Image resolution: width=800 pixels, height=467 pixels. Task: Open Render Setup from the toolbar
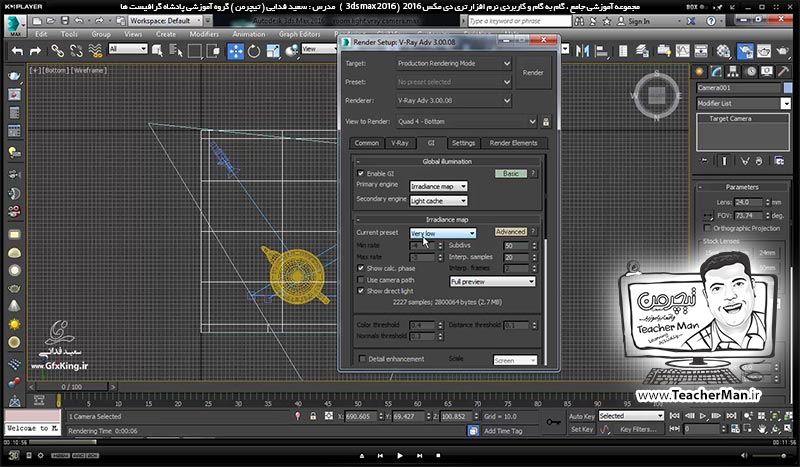tap(745, 51)
